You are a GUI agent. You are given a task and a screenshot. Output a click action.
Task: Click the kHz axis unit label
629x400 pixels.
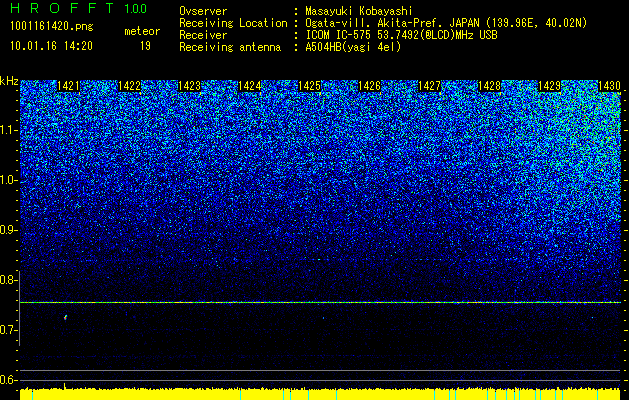tap(9, 81)
